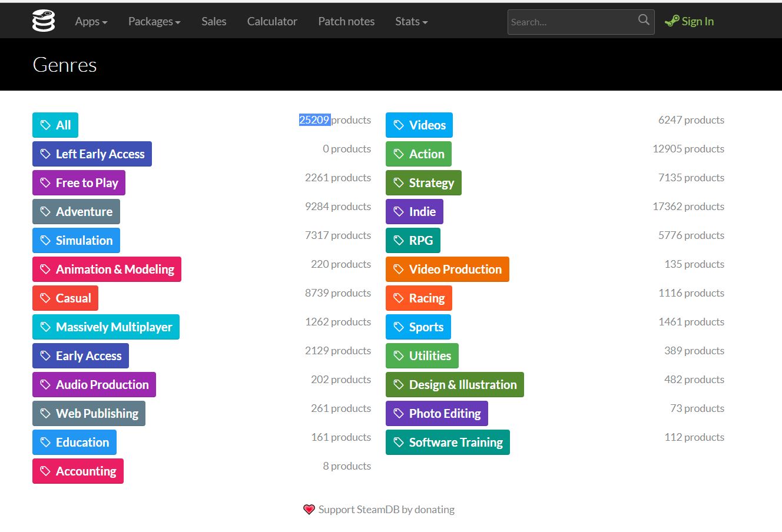Click the 73 products count for Photo Editing
Image resolution: width=782 pixels, height=532 pixels.
click(x=697, y=408)
